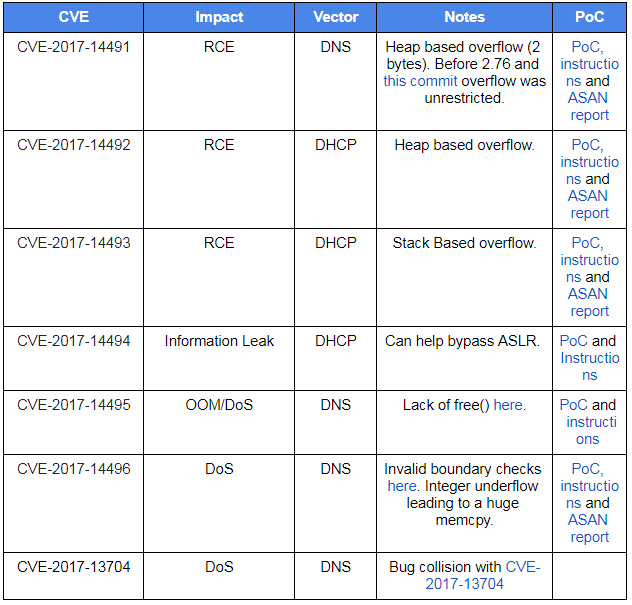Open ASAN report for the stack overflow row
Viewport: 632px width, 605px height.
pyautogui.click(x=588, y=303)
